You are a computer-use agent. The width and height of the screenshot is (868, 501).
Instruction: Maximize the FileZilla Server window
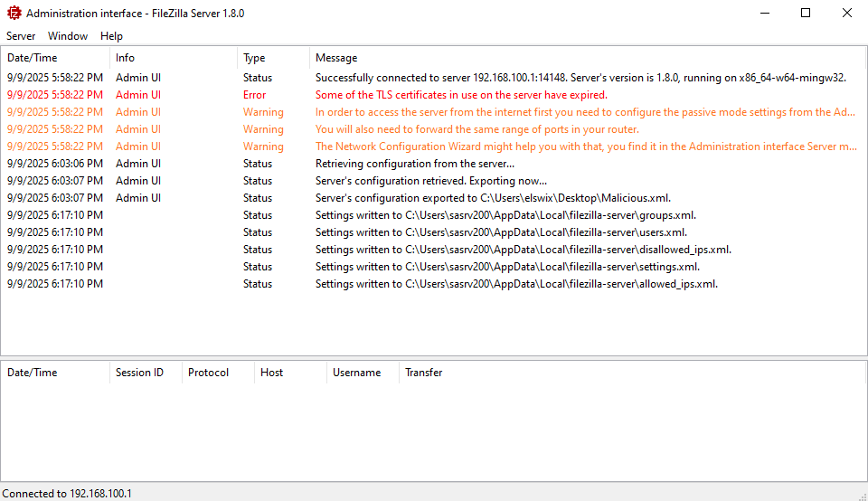[806, 13]
